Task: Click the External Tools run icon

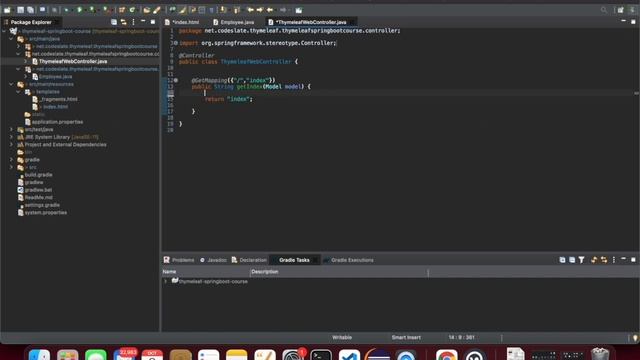Action: (x=106, y=10)
